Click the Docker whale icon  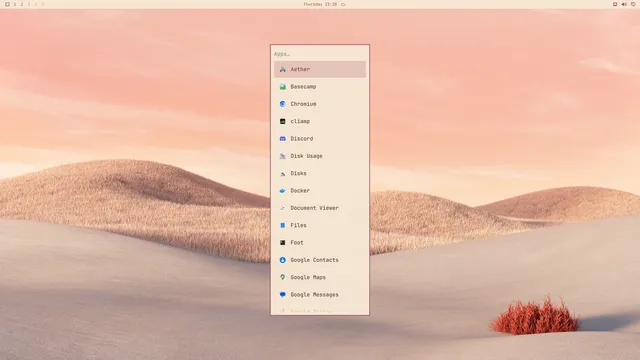coord(282,191)
